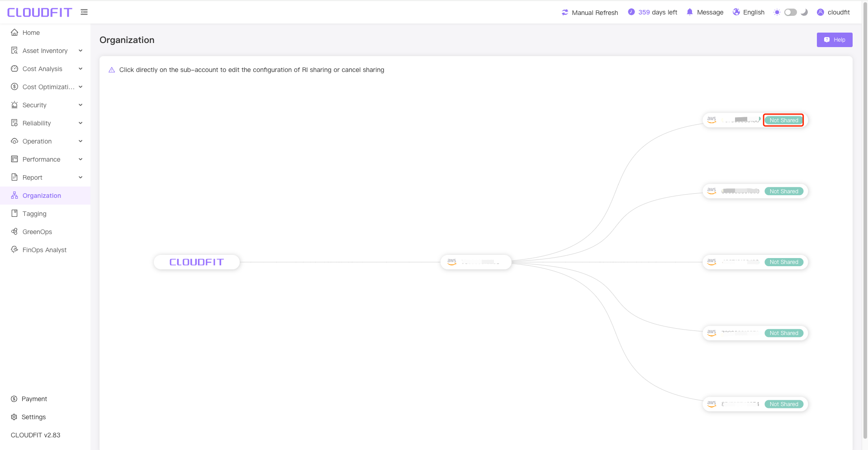
Task: Click the Settings gear icon
Action: pos(14,417)
